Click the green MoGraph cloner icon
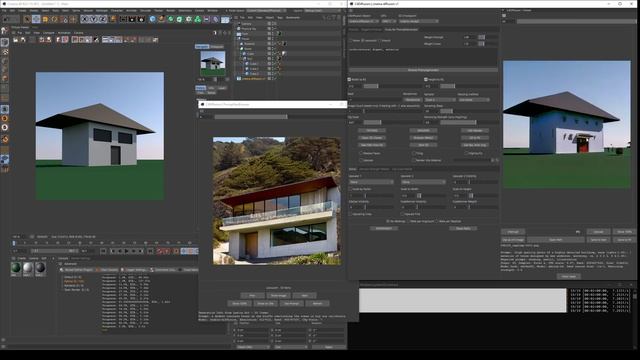The height and width of the screenshot is (360, 640). (198, 19)
